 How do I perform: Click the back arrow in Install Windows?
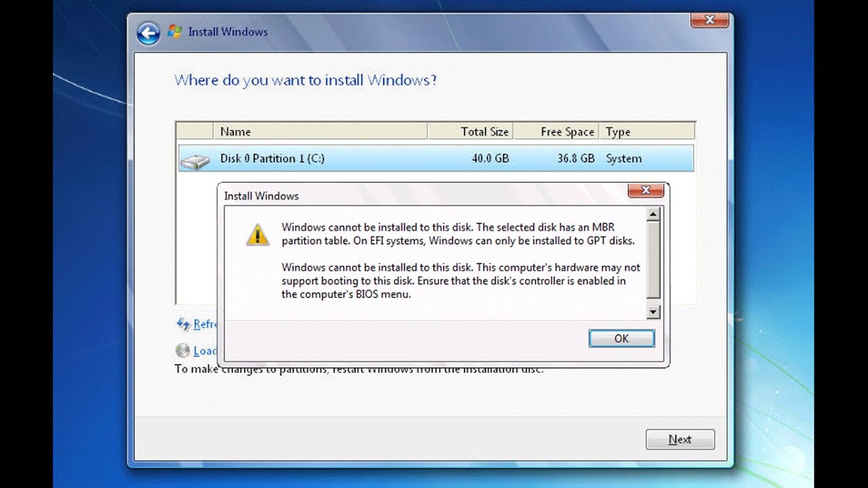[148, 33]
